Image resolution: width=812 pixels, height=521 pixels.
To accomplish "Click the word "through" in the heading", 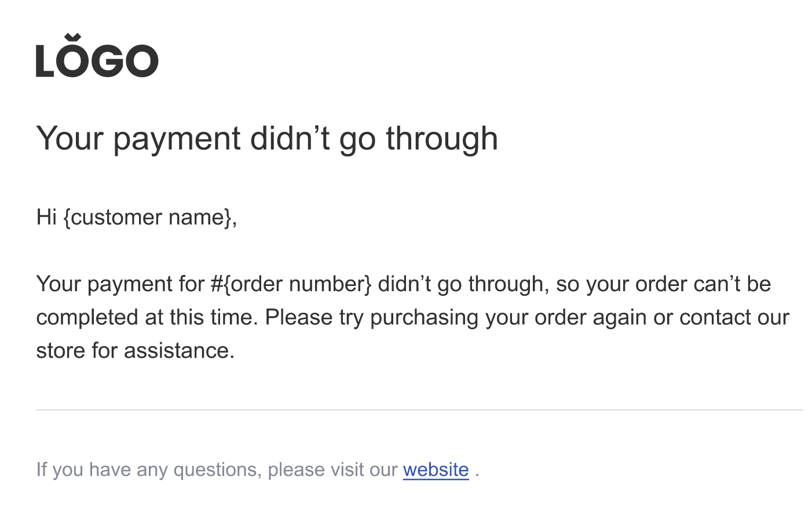I will 441,139.
